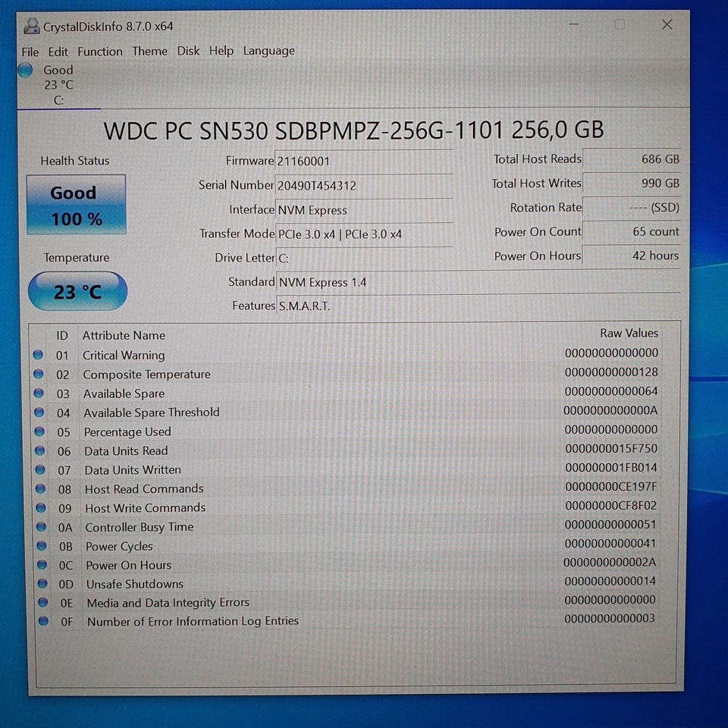Screen dimensions: 728x728
Task: Click the disk model title WDC PC SN530
Action: coord(353,130)
